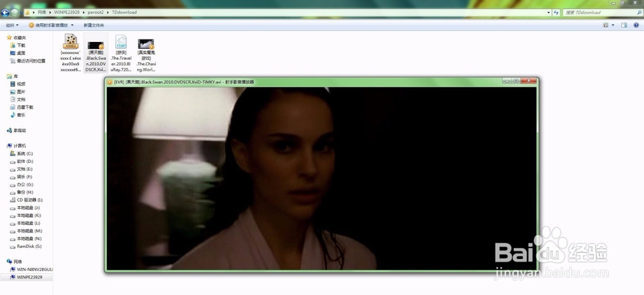This screenshot has width=644, height=295.
Task: Select peroot2 in the address bar path
Action: pyautogui.click(x=95, y=12)
